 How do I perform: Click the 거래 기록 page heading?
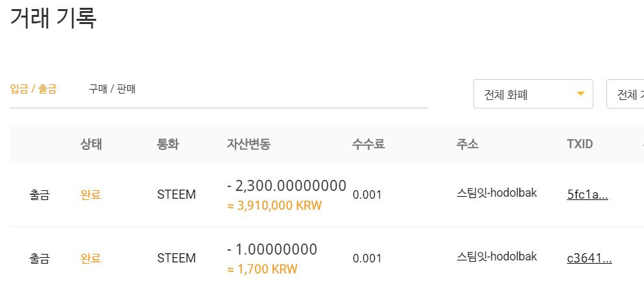tap(53, 18)
